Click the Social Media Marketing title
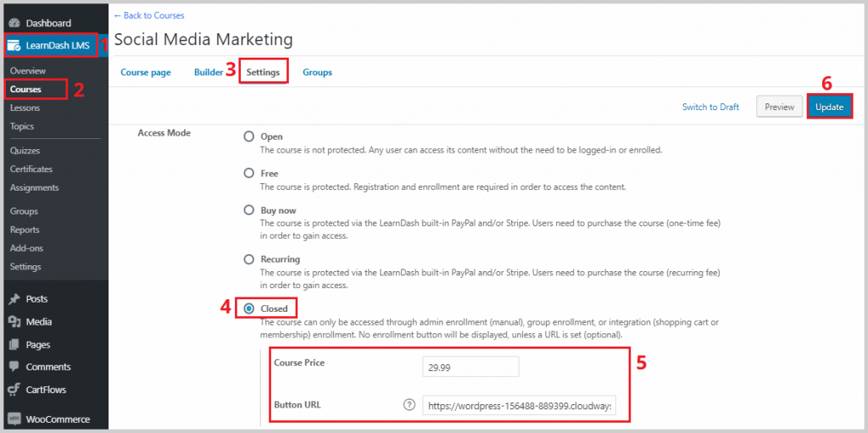The width and height of the screenshot is (868, 433). point(203,39)
